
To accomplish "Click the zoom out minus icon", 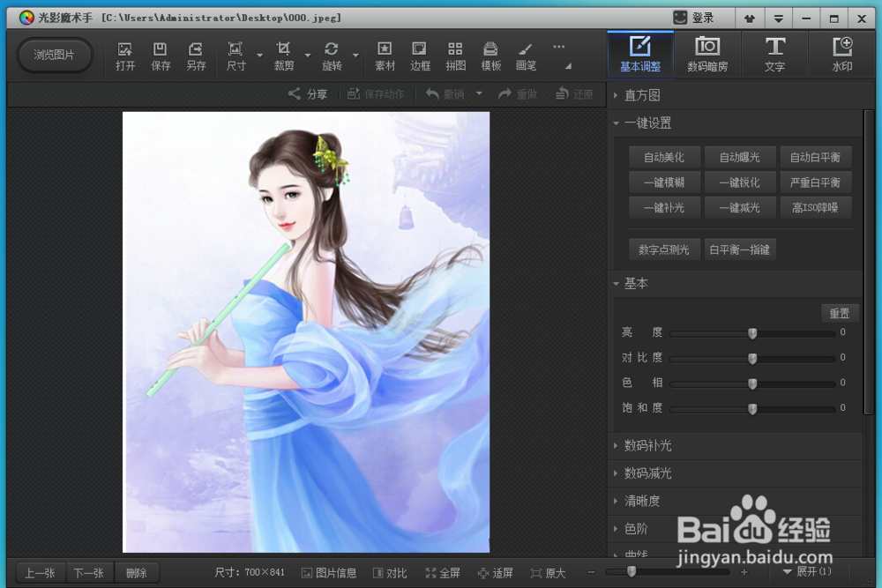I will [591, 572].
